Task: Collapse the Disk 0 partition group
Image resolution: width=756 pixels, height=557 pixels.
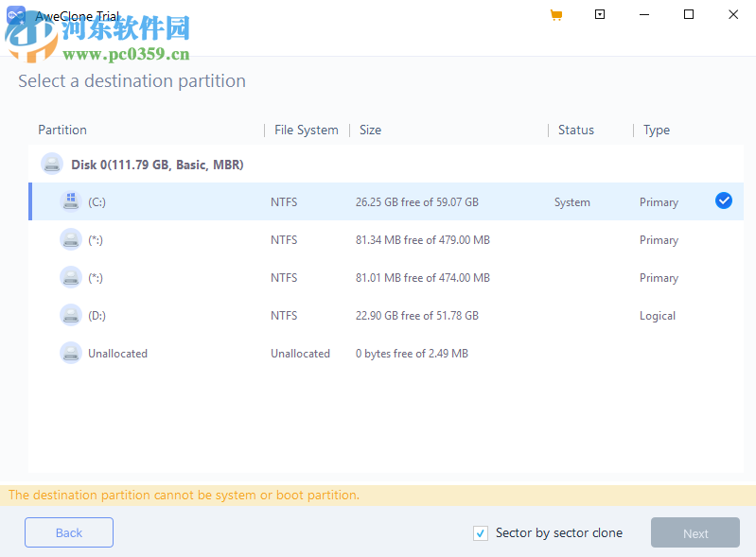Action: click(157, 165)
